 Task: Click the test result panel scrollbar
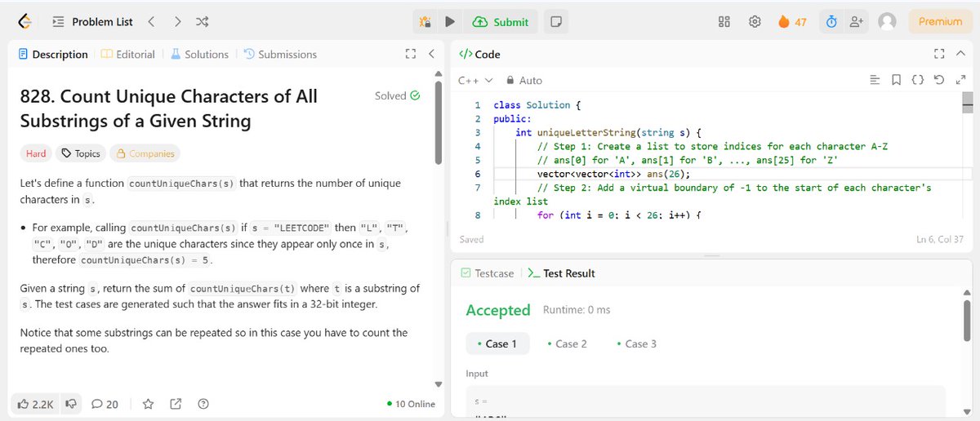968,321
